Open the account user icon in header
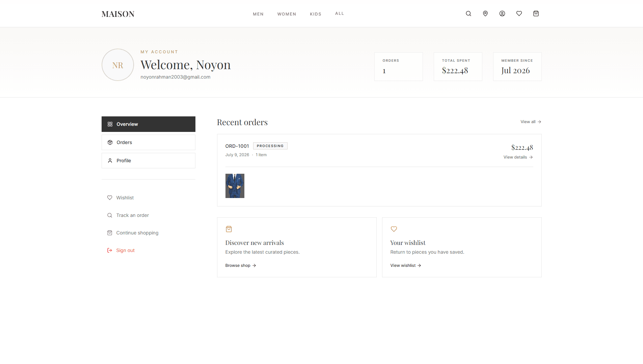643x364 pixels. 502,13
